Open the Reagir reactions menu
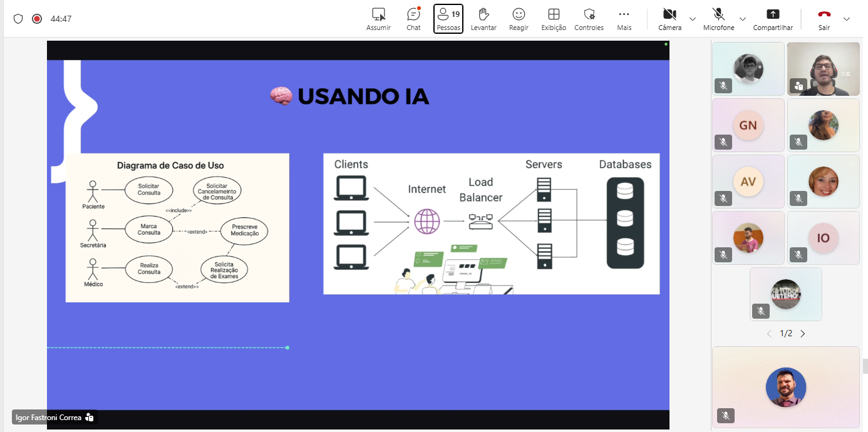 tap(519, 18)
